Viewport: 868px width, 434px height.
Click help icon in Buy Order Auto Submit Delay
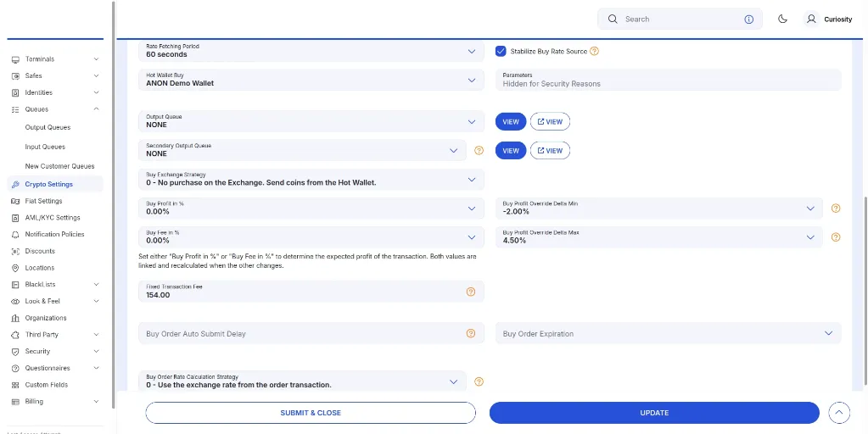[x=471, y=334]
